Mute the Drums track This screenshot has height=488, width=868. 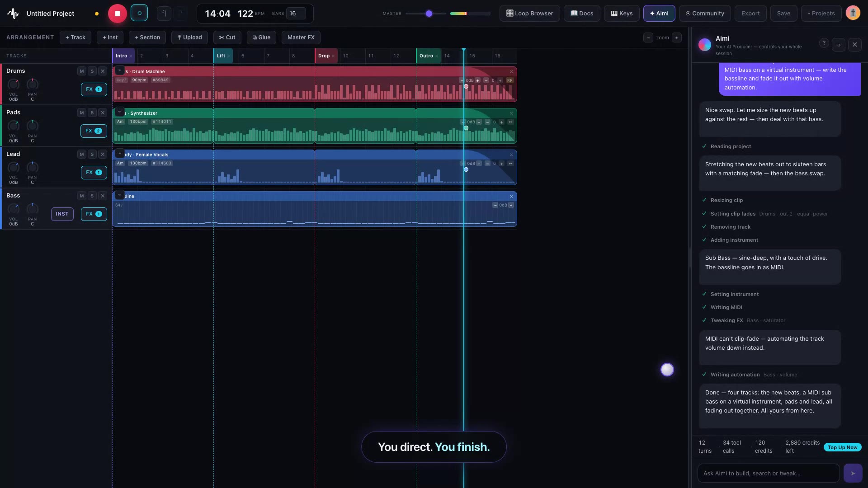82,71
